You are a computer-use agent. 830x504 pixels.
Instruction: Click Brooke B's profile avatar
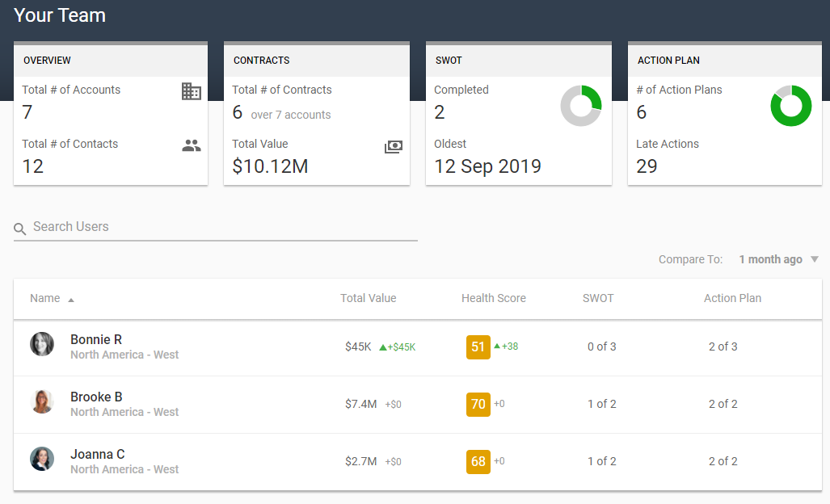42,401
